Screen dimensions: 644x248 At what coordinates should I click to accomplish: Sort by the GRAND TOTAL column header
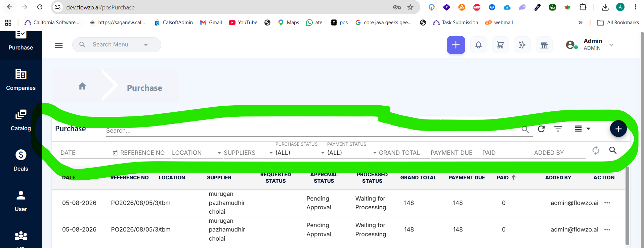coord(418,178)
